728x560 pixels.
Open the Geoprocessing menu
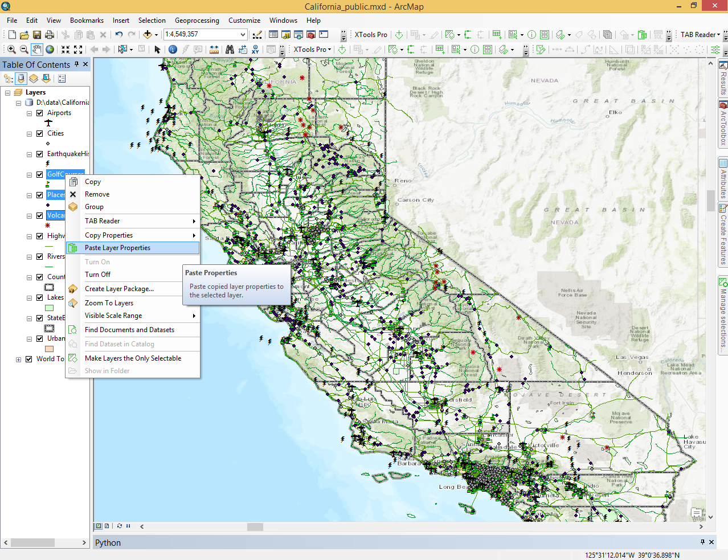point(197,21)
